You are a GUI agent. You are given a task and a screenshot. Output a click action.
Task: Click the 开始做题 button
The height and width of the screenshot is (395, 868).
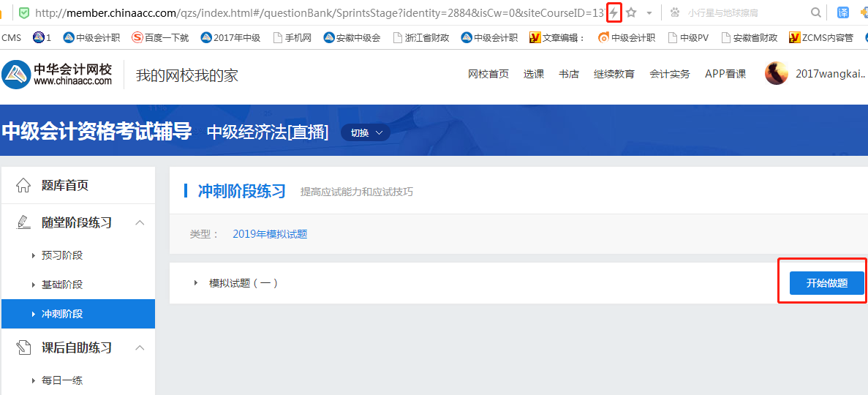[826, 283]
